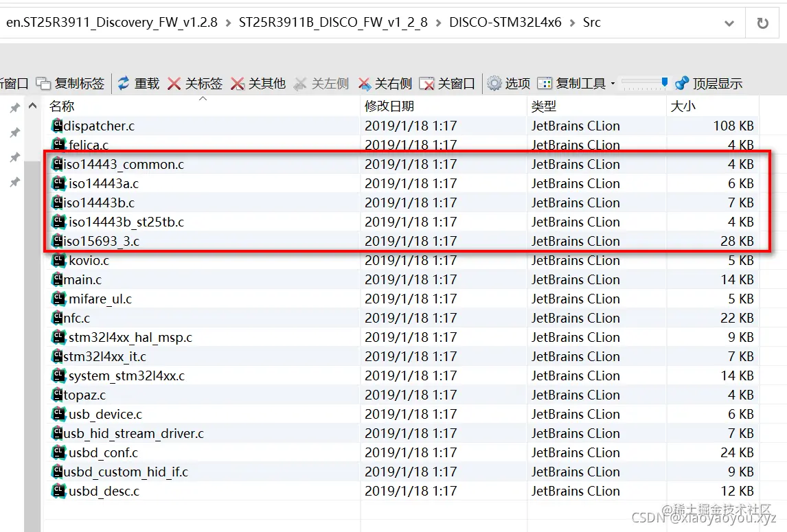
Task: Navigate to ST25R3911B_DISCO_FW_v1_2_8 breadcrumb
Action: [333, 23]
